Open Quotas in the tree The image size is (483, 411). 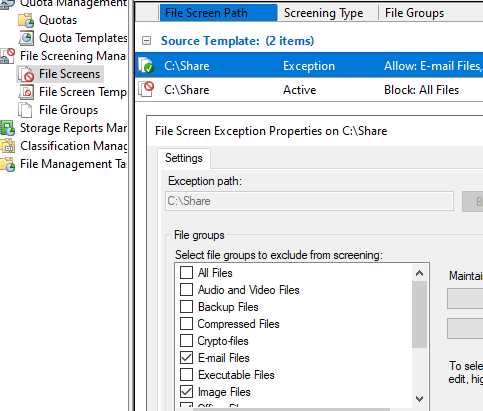58,20
